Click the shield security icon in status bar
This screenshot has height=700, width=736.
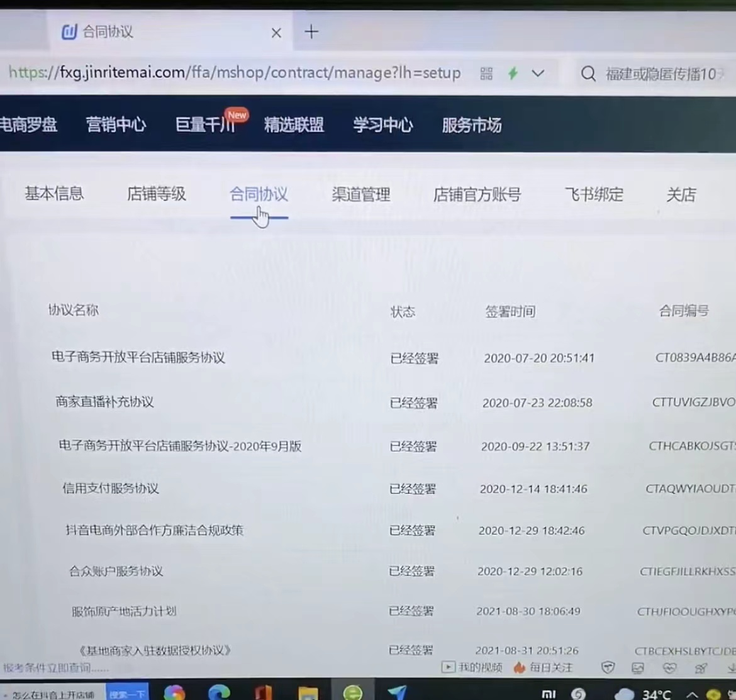point(608,667)
